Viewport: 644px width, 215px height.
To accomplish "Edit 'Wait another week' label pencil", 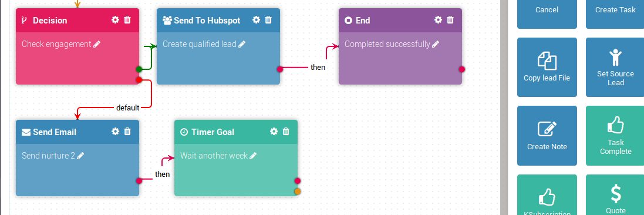I will coord(253,156).
